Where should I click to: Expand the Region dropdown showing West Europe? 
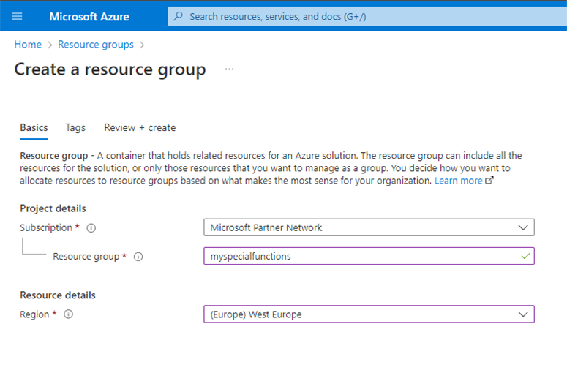click(369, 314)
